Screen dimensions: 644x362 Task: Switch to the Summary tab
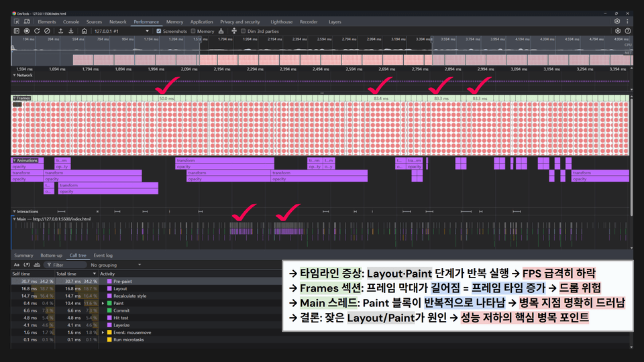(23, 255)
